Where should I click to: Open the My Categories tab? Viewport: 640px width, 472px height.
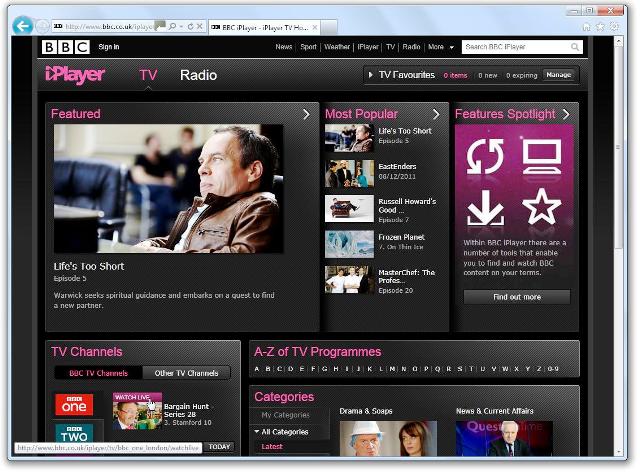285,415
